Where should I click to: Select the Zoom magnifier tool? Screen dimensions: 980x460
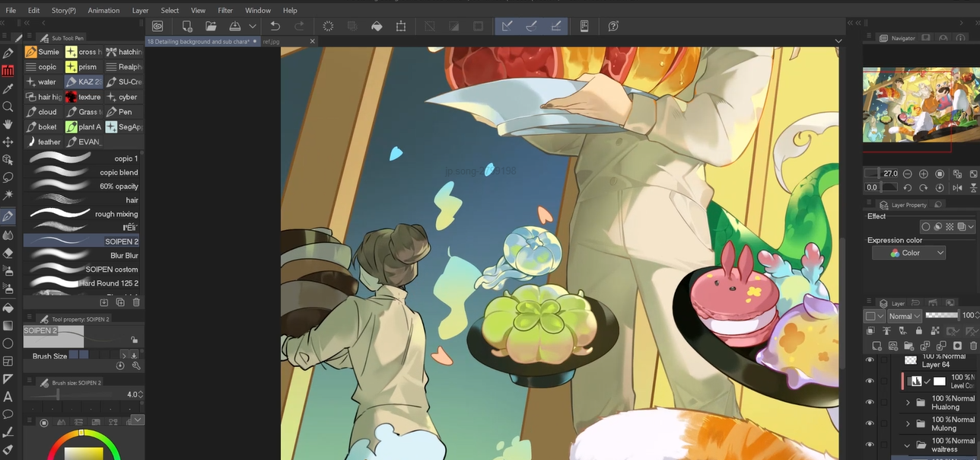tap(8, 107)
